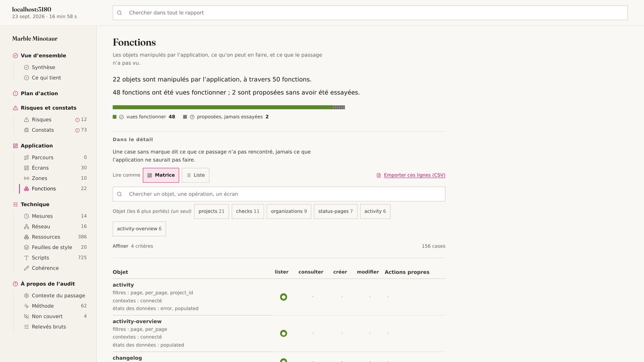
Task: Filter by activity-overview object chip
Action: pyautogui.click(x=139, y=229)
